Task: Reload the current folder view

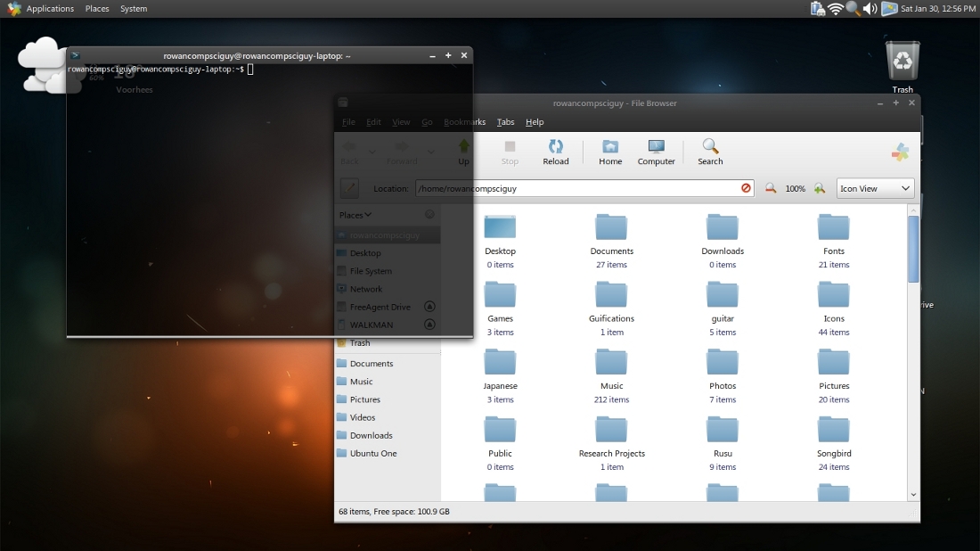Action: (556, 152)
